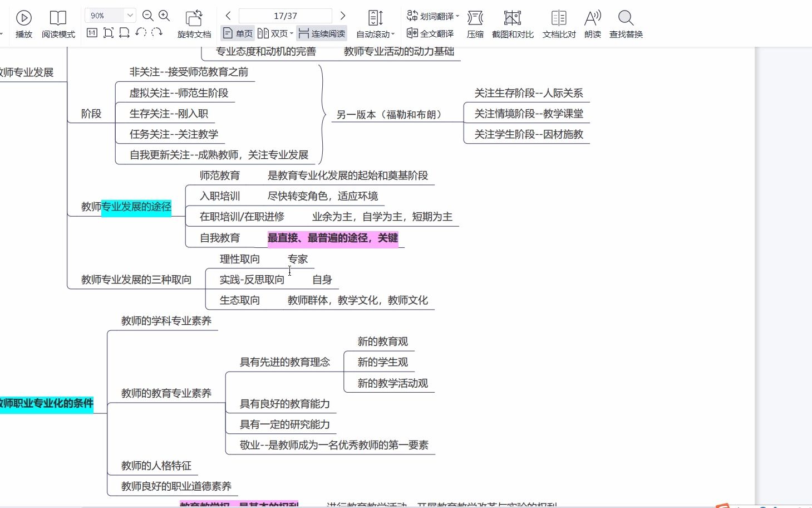Click 虚拟关注--师范生阶段
The image size is (812, 508).
pyautogui.click(x=179, y=93)
